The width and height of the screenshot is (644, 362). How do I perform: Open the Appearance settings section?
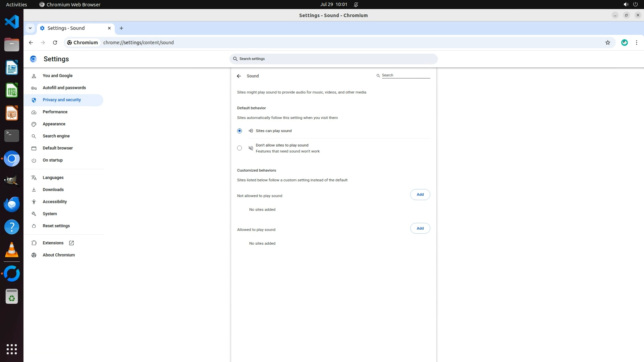pyautogui.click(x=54, y=124)
